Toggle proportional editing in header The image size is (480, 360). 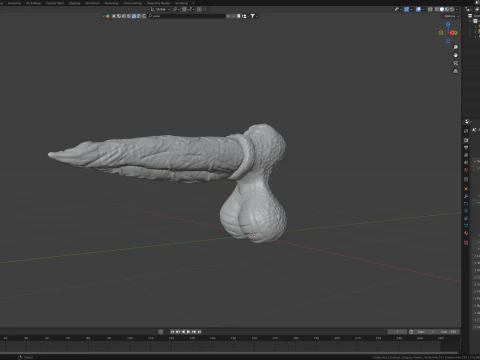(199, 9)
